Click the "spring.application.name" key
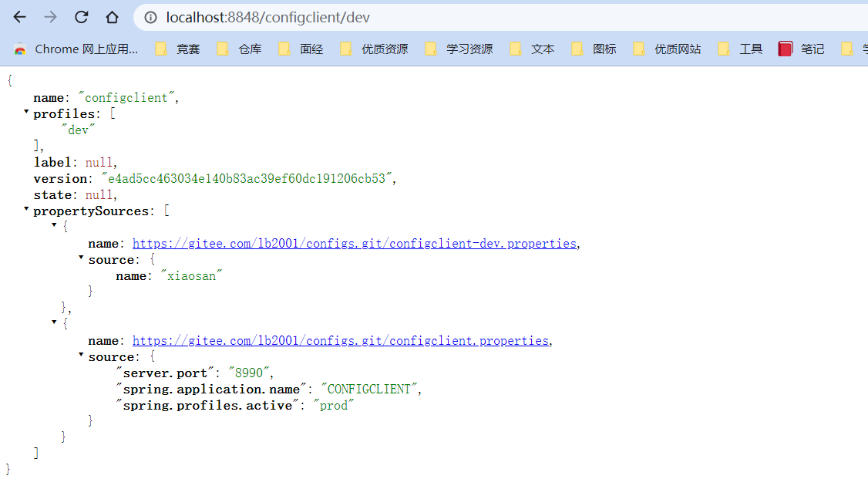The image size is (868, 496). [211, 389]
